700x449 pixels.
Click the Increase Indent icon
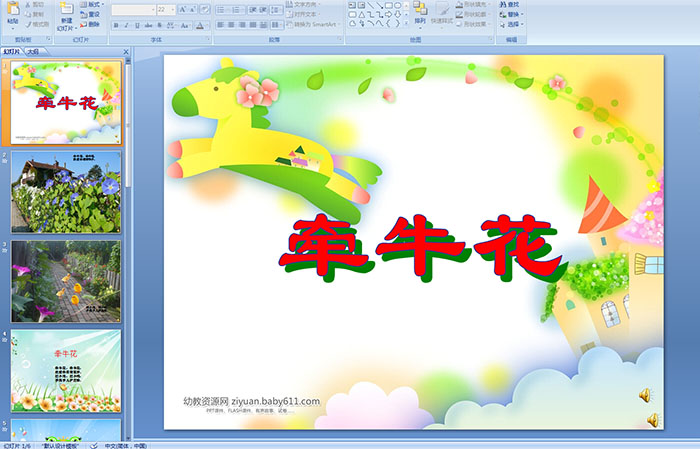click(x=263, y=10)
